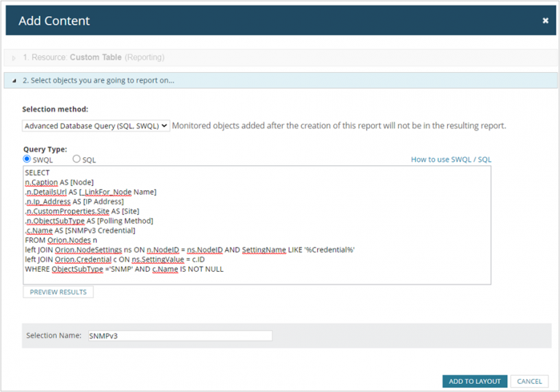The width and height of the screenshot is (560, 392).
Task: Click the SWQL radio label text
Action: coord(42,160)
